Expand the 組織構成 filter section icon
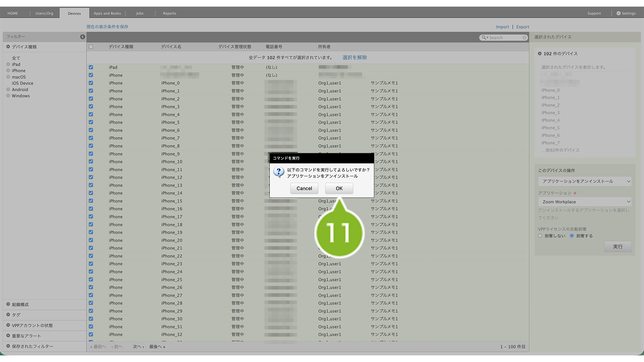The width and height of the screenshot is (644, 362). coord(8,304)
